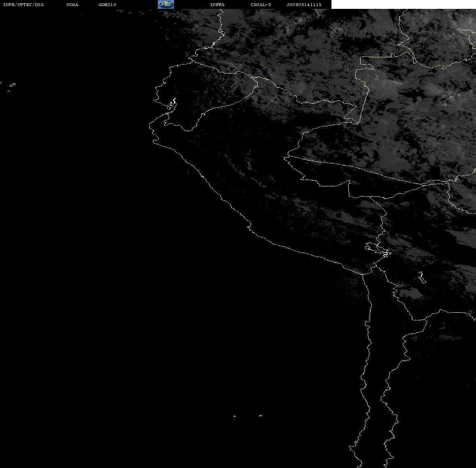Click the NOAA label in header
This screenshot has height=468, width=476.
tap(72, 4)
